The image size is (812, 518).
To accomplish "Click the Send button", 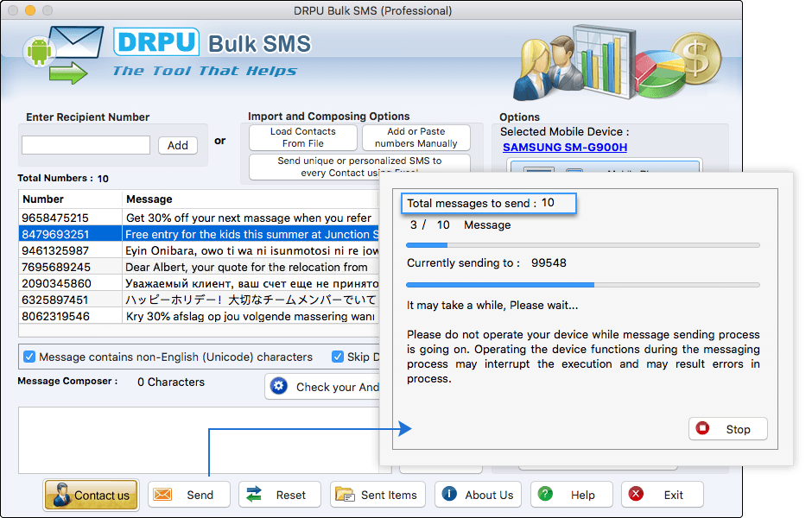I will click(x=189, y=495).
